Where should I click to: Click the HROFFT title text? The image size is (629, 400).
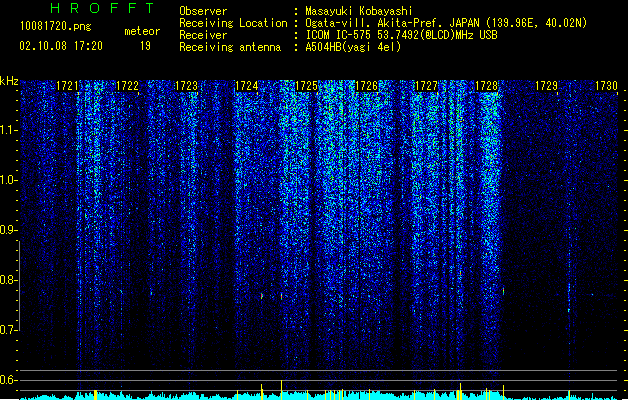(103, 8)
